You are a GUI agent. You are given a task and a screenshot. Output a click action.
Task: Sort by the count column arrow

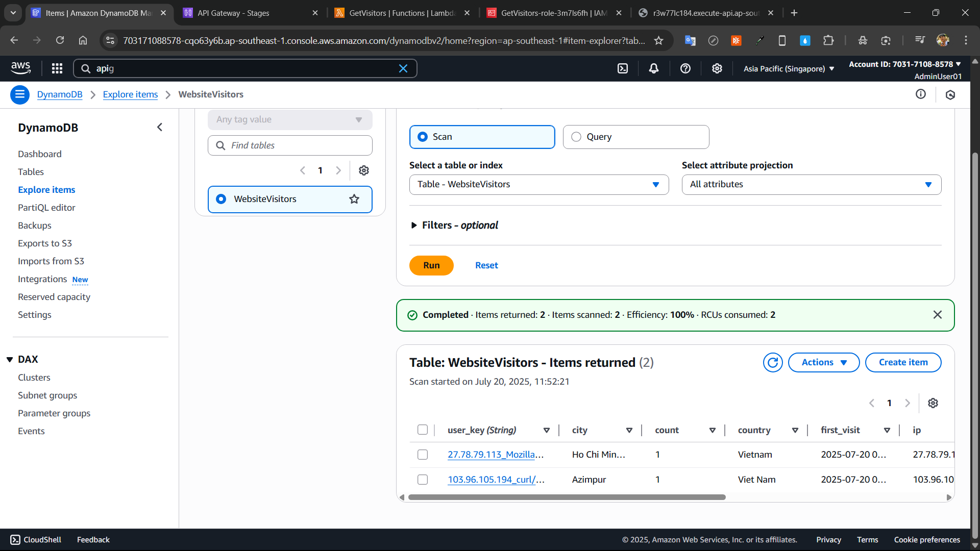(x=713, y=430)
